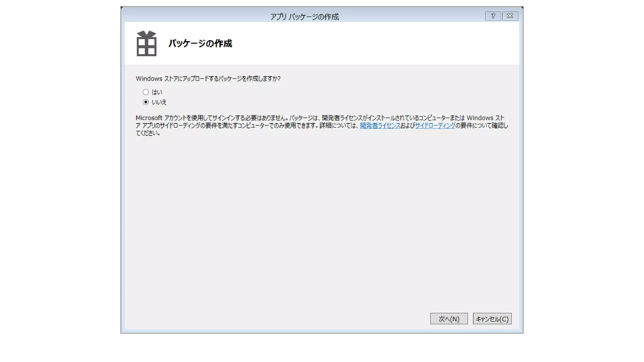Close the アプリ パッケージの作成 dialog
The image size is (644, 362).
point(510,16)
